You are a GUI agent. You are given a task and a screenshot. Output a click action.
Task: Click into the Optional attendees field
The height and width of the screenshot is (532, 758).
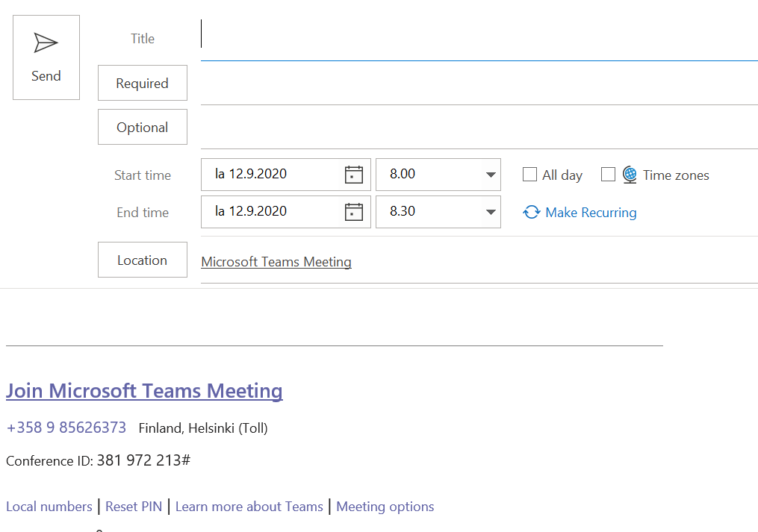coord(478,128)
